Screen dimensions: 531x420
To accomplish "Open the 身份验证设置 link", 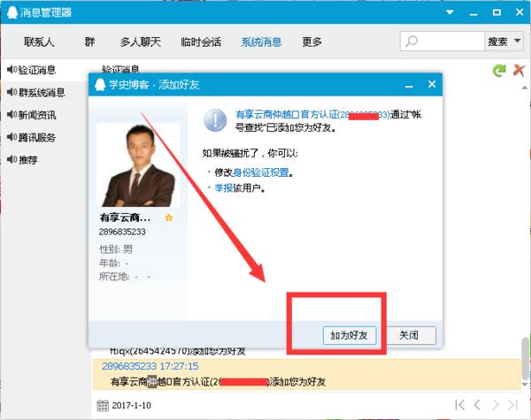I will pyautogui.click(x=261, y=172).
